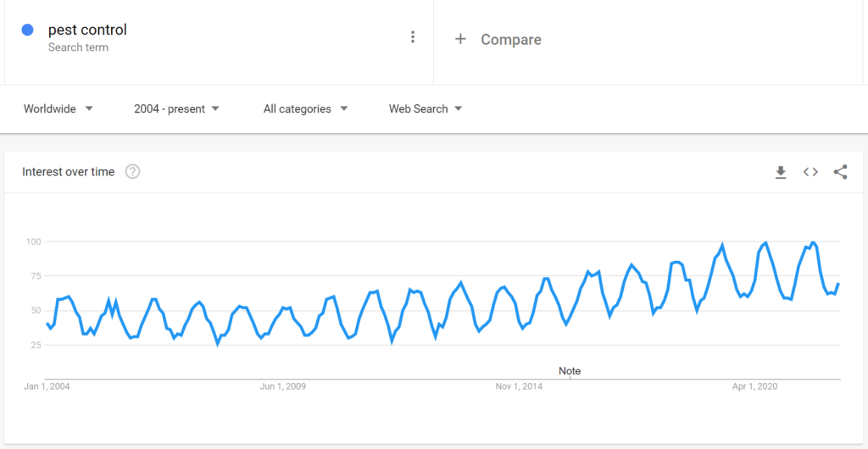Viewport: 868px width, 449px height.
Task: Share the interest over time chart
Action: [840, 172]
